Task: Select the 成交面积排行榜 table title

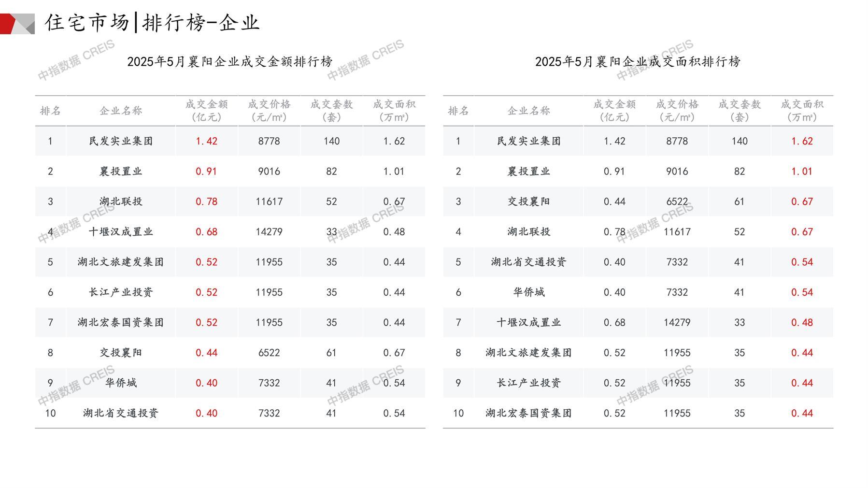Action: coord(638,62)
